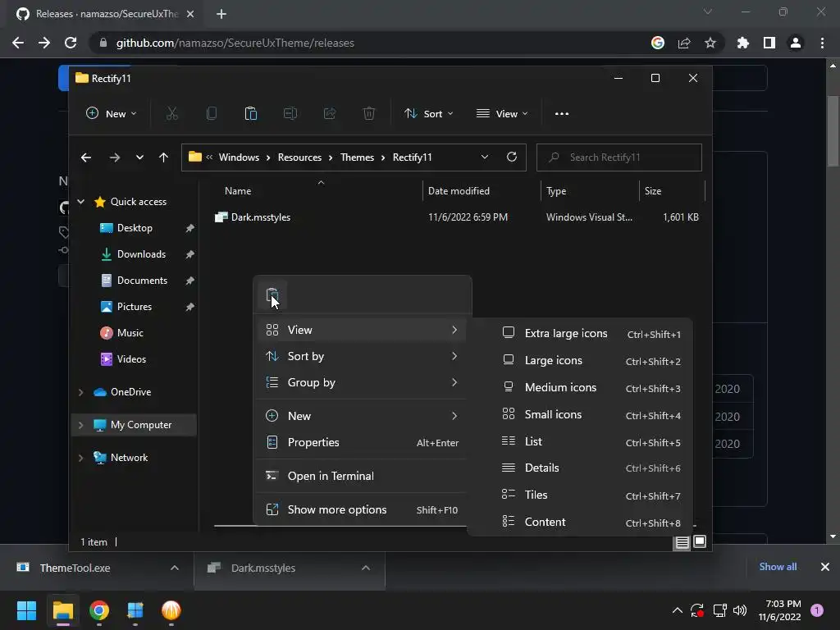Click Show all downloads link

[x=778, y=567]
